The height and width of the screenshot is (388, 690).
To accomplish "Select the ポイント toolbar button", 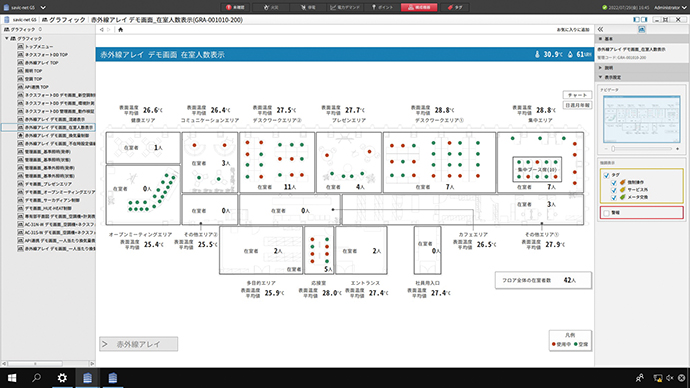I will coord(382,7).
